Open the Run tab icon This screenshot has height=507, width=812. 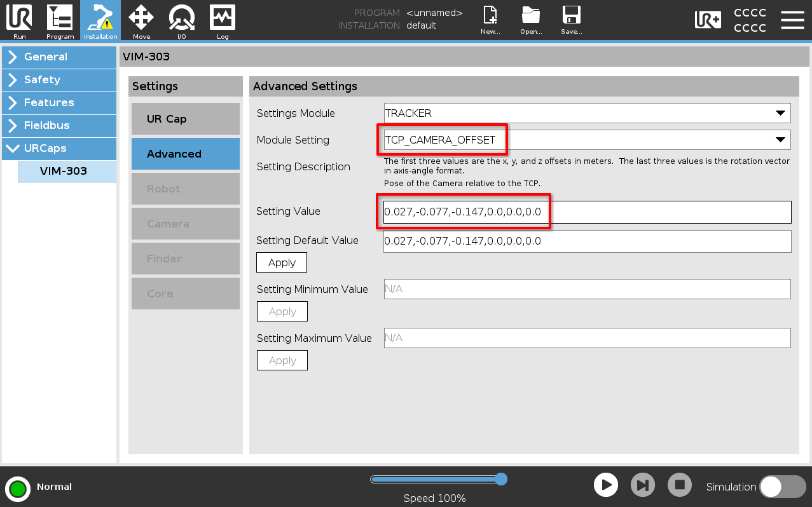(x=20, y=21)
